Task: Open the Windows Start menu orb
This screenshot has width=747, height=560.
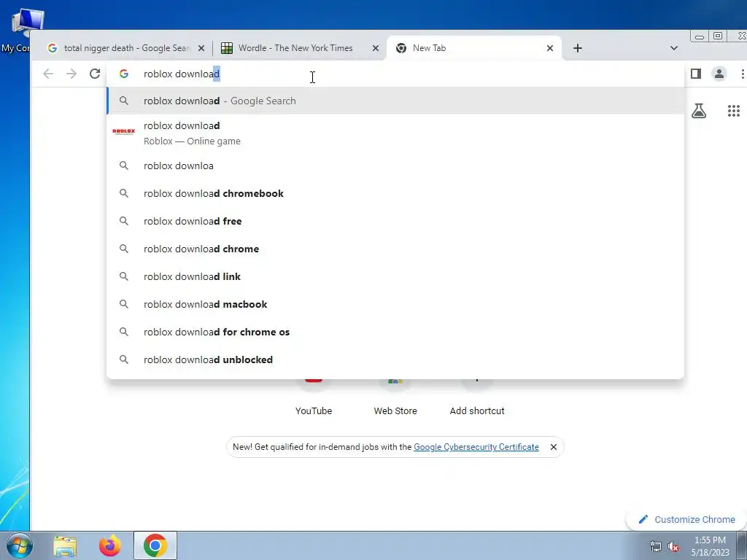Action: click(19, 545)
